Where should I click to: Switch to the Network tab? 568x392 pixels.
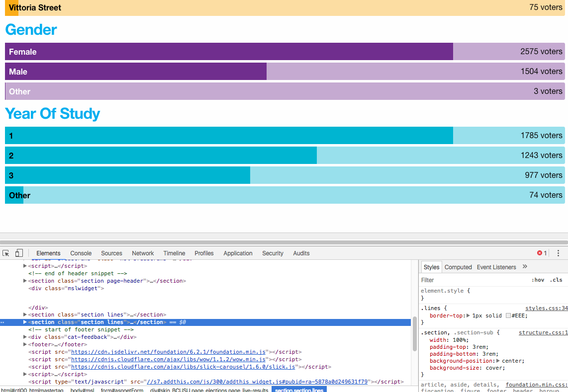click(x=143, y=253)
